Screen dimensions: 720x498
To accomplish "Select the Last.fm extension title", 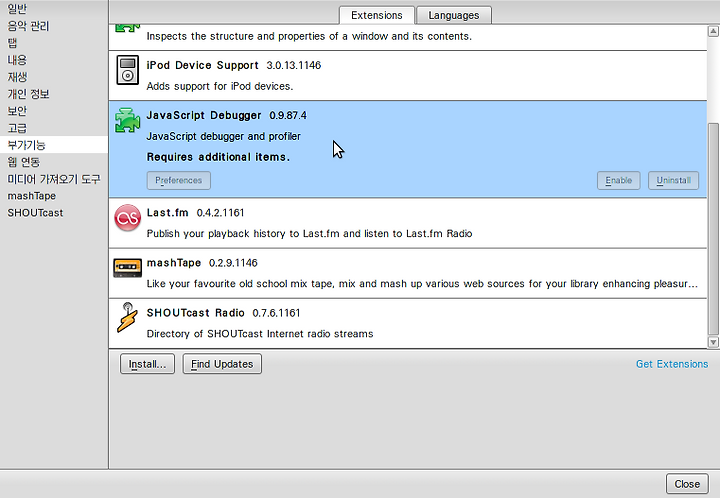I will click(x=168, y=213).
